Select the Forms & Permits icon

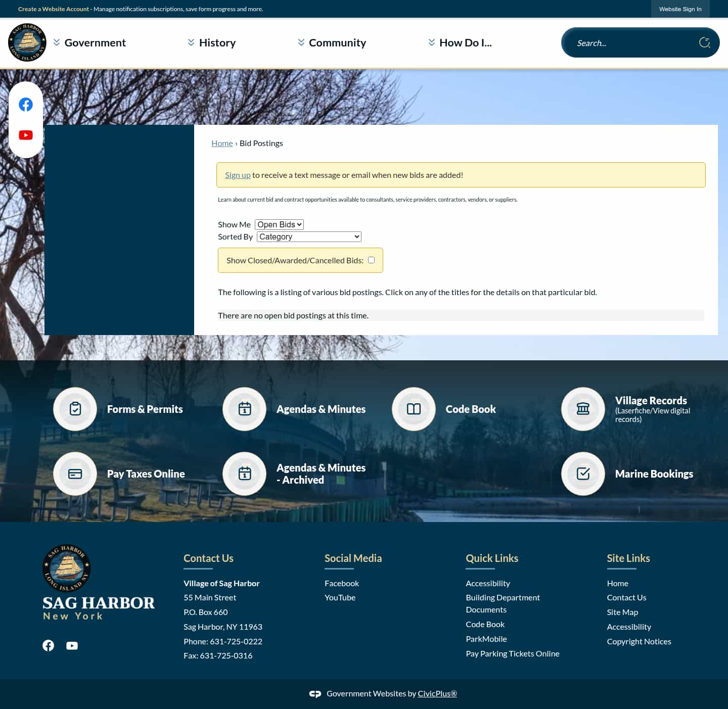click(75, 409)
